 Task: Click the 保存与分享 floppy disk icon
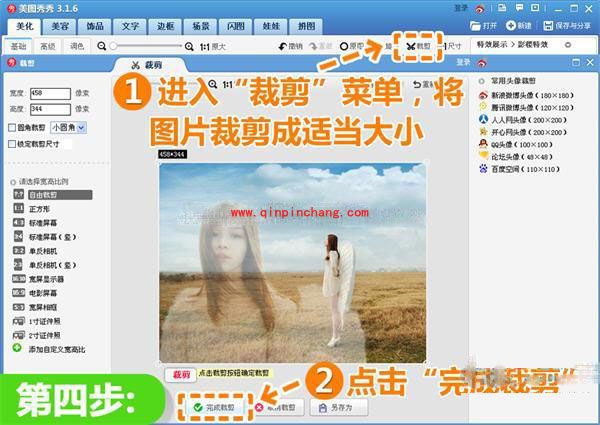tap(548, 26)
